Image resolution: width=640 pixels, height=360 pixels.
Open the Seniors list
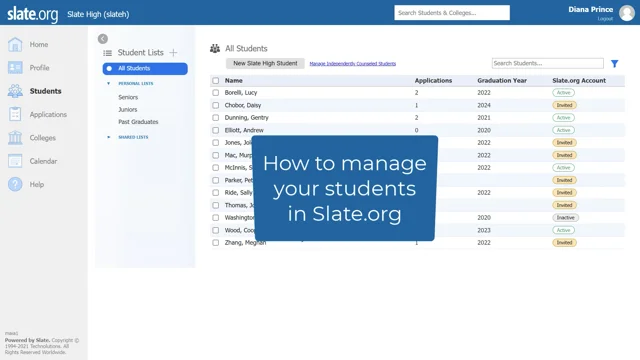pyautogui.click(x=128, y=97)
